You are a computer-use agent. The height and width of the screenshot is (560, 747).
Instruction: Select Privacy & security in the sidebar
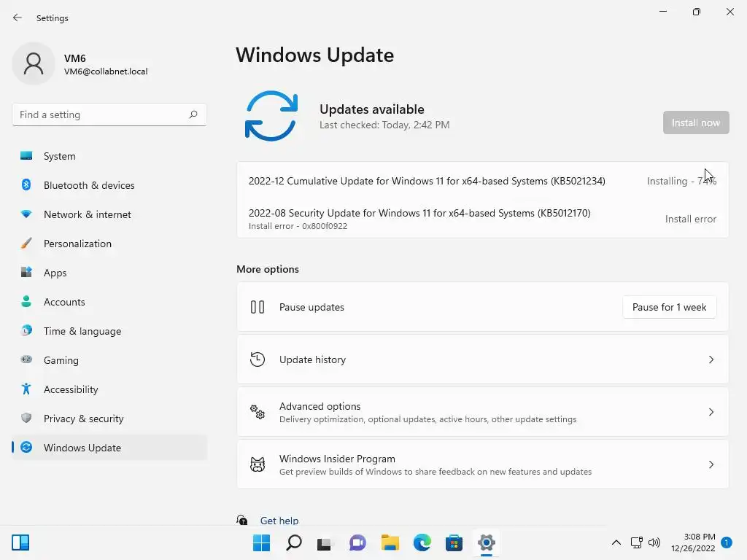click(109, 419)
